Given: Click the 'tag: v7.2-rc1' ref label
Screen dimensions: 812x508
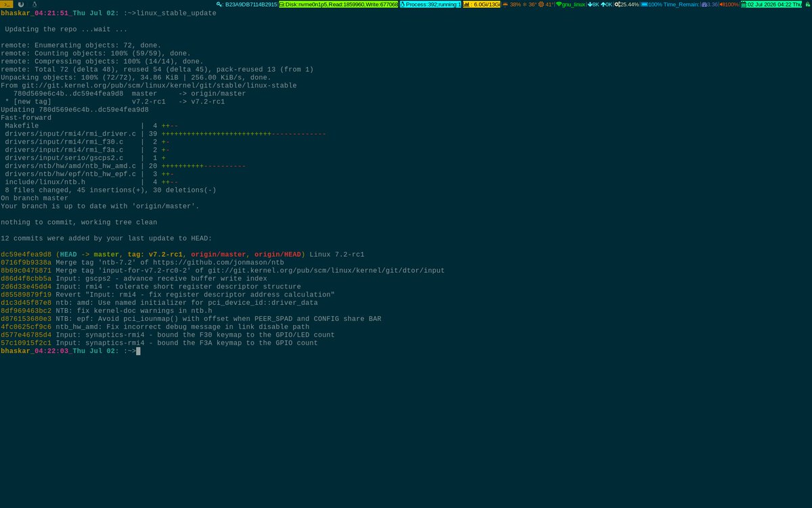Looking at the screenshot, I should tap(156, 255).
